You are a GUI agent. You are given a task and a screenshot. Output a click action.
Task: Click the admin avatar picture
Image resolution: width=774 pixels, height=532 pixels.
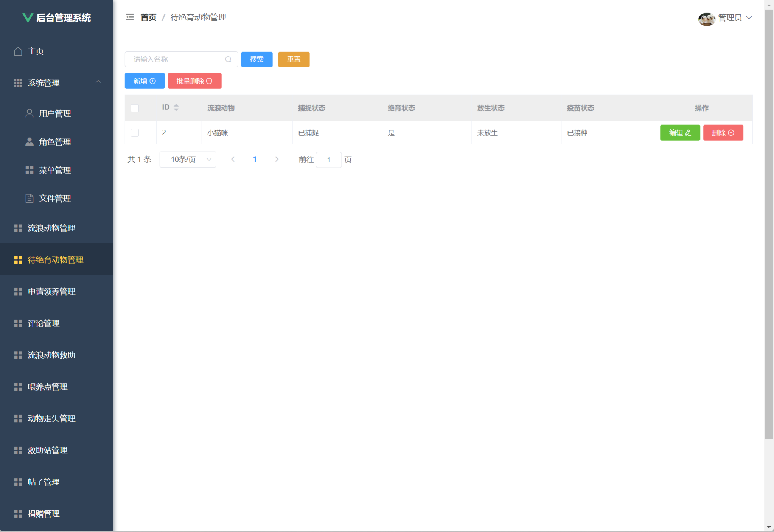[x=706, y=18]
